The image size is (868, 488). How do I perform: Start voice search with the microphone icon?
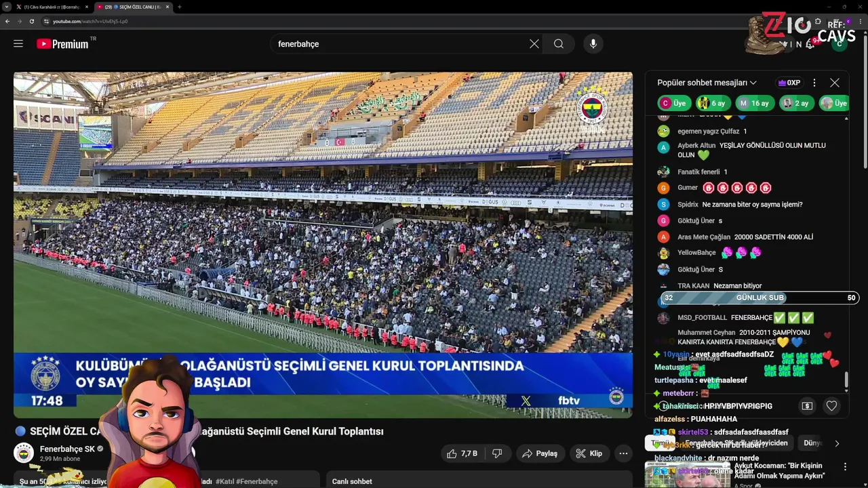point(593,44)
